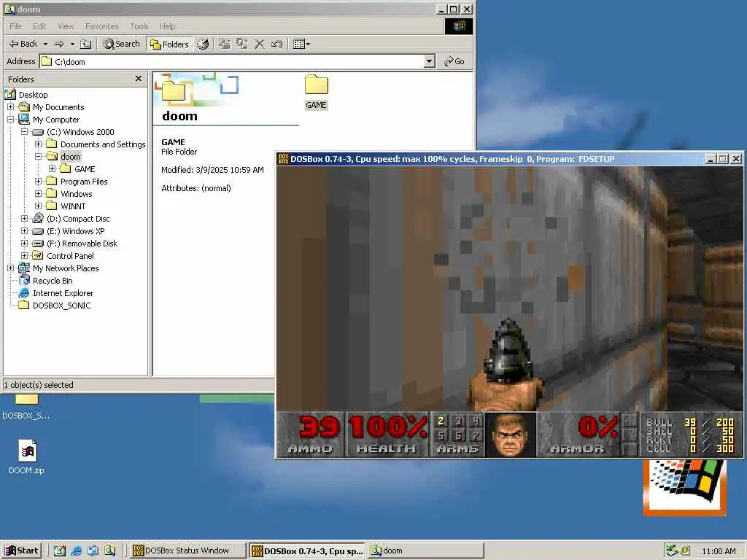Select DOOM.zip on the desktop

click(27, 456)
